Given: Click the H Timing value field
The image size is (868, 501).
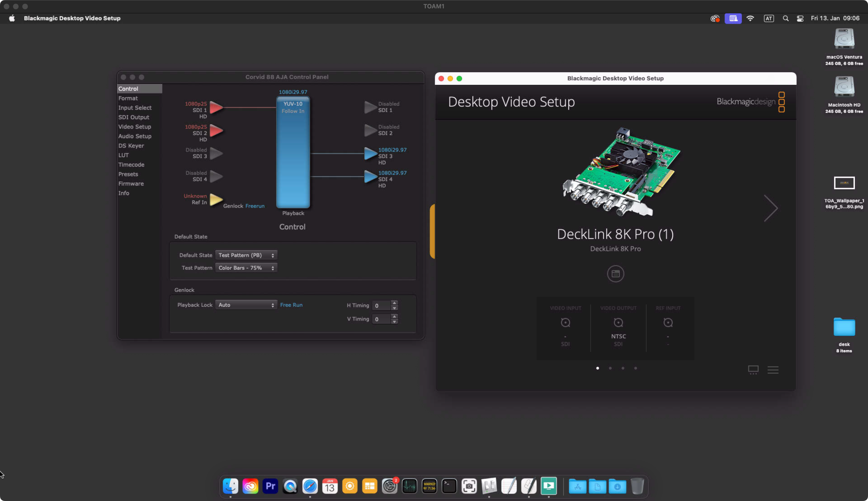Looking at the screenshot, I should tap(381, 305).
